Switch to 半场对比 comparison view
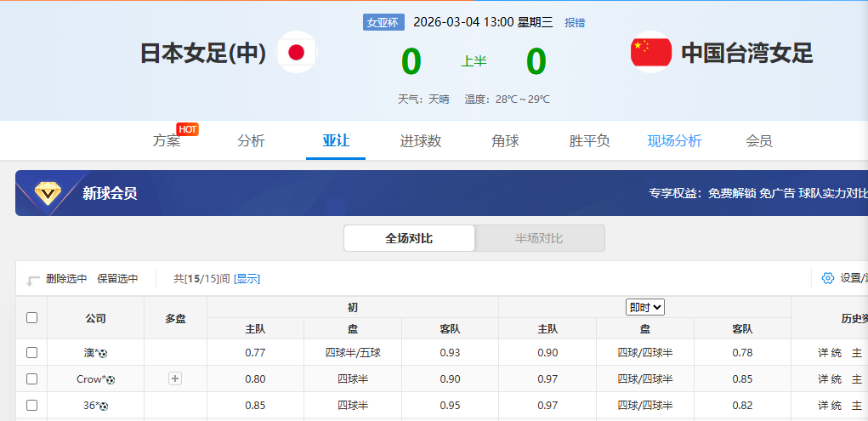868x421 pixels. [539, 238]
